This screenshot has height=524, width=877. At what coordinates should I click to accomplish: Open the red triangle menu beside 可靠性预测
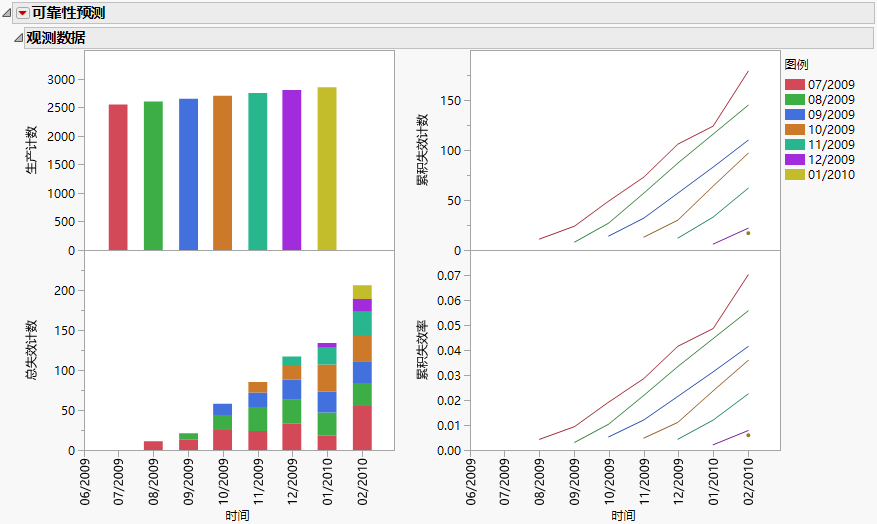(x=23, y=13)
